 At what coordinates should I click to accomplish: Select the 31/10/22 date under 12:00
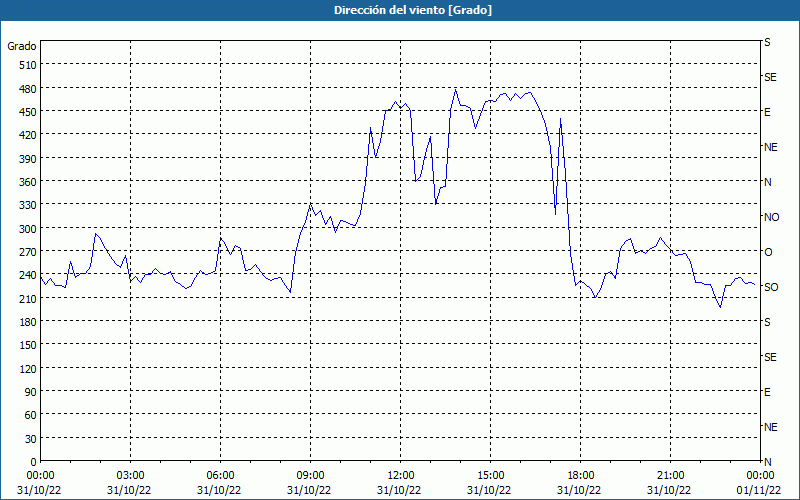pyautogui.click(x=399, y=491)
